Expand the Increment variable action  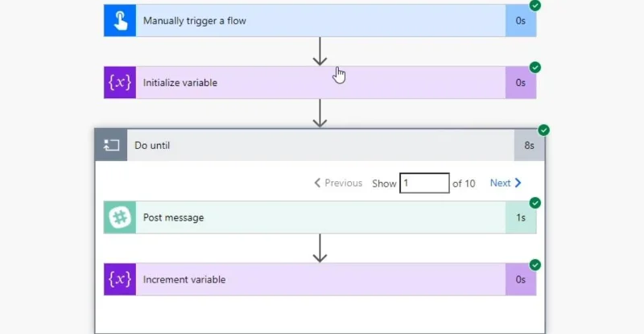320,279
